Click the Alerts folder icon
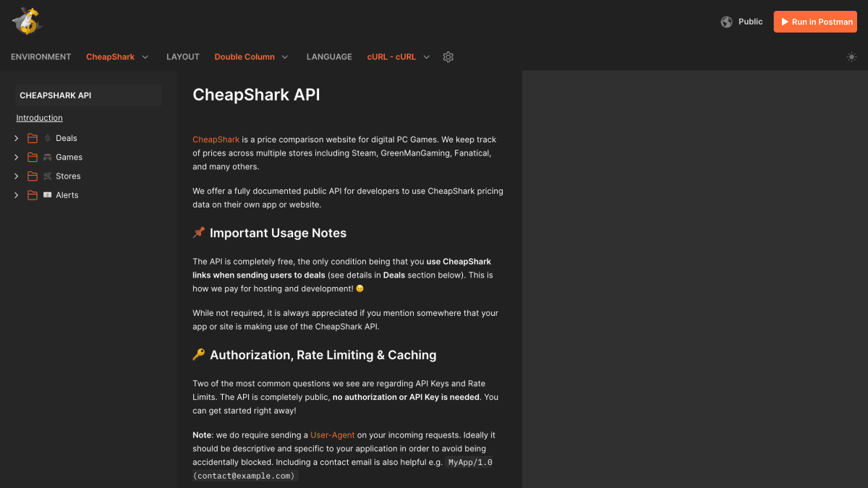Viewport: 868px width, 488px height. [x=33, y=195]
